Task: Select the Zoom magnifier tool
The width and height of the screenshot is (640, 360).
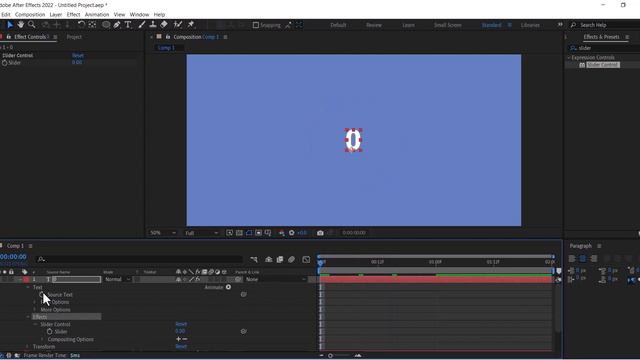Action: pos(31,25)
